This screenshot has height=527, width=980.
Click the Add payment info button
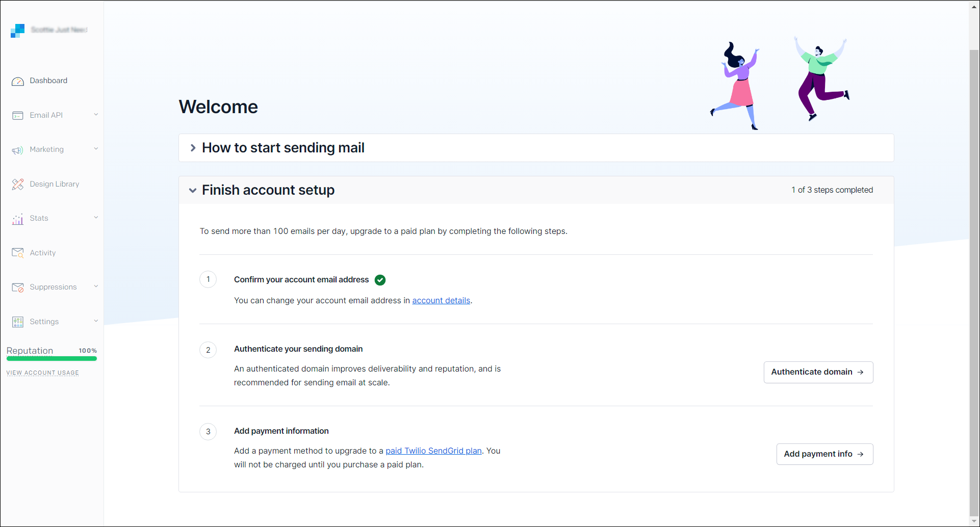point(824,454)
